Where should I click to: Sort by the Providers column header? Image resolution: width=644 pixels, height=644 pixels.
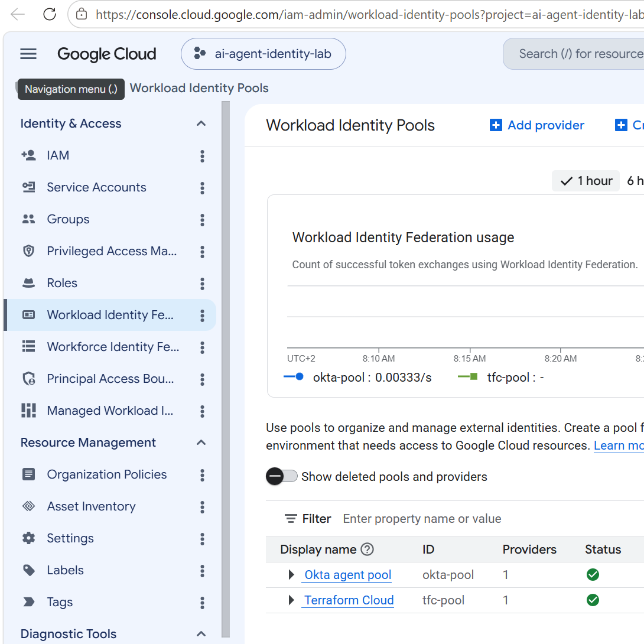point(529,549)
